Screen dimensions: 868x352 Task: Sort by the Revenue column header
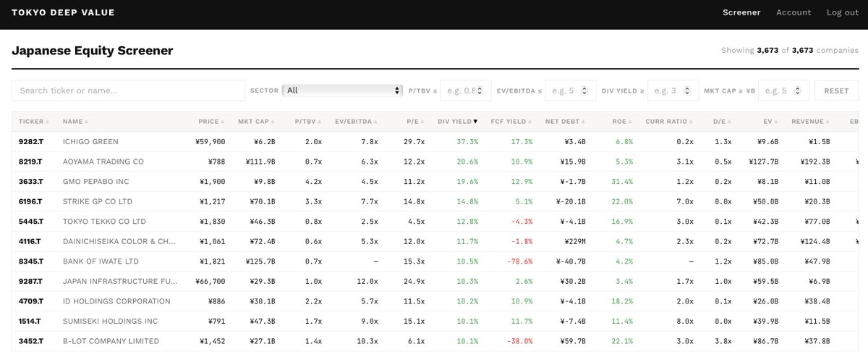click(x=812, y=122)
